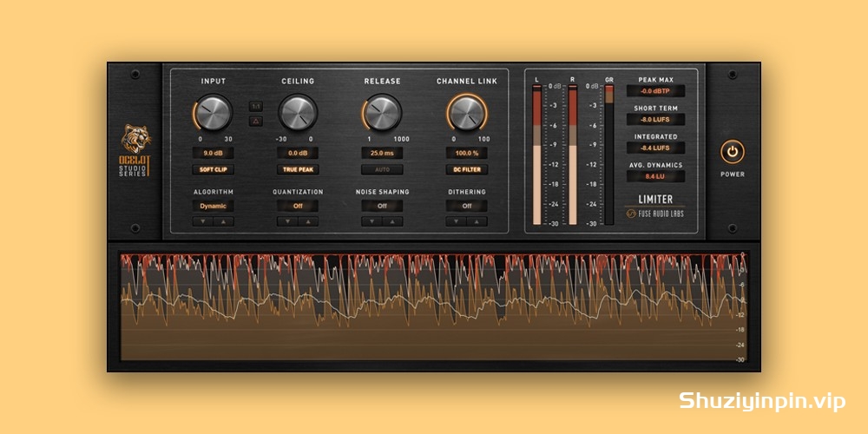
Task: Toggle the 1:1 gain link button
Action: [x=256, y=106]
